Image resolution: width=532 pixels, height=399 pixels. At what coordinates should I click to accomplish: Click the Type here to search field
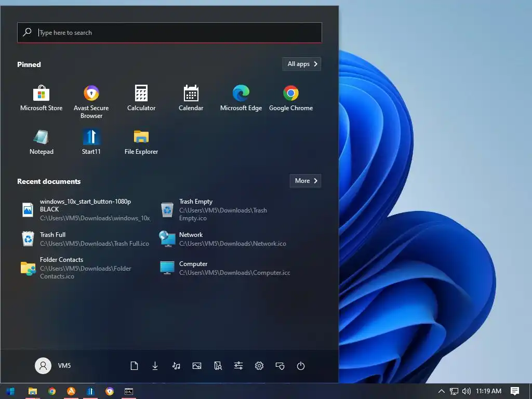(170, 33)
